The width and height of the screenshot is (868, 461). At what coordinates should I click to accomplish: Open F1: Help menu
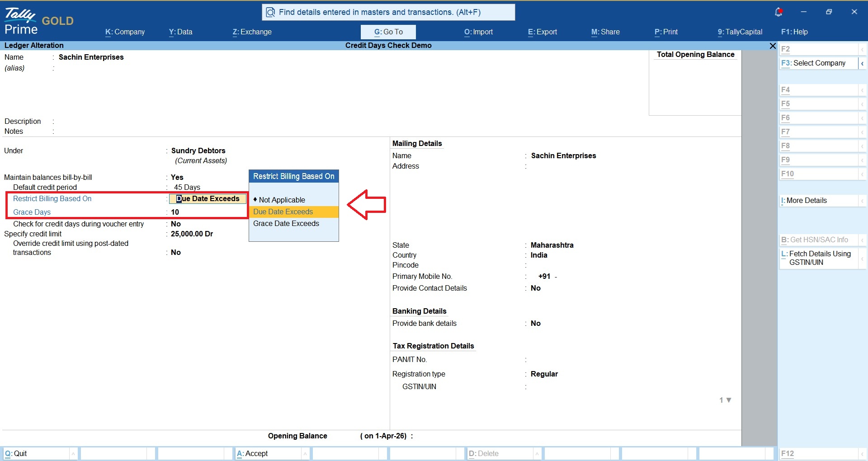[x=794, y=32]
